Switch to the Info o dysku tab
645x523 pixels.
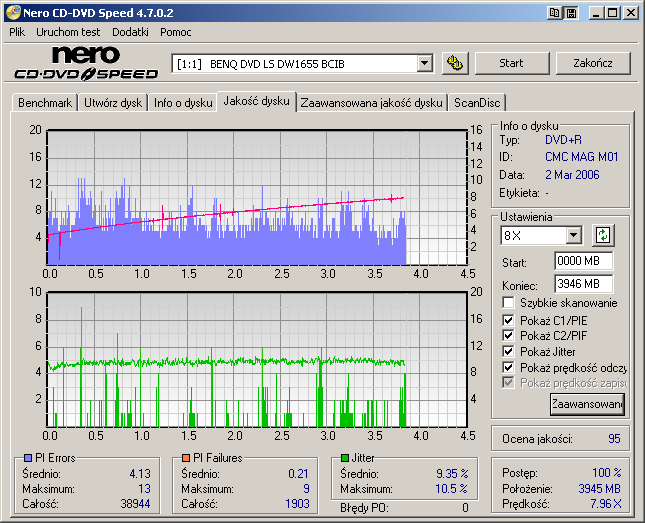(x=183, y=102)
